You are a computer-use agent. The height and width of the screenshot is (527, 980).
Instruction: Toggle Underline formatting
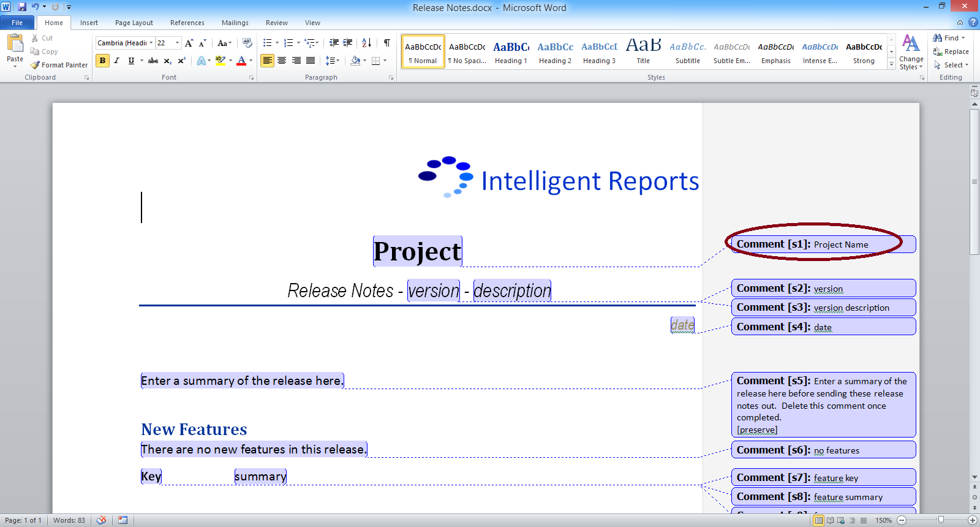[x=131, y=61]
